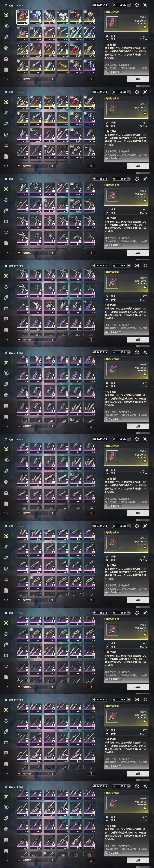
Task: Open the pill-shaped consumables tab icon
Action: (x=6, y=37)
